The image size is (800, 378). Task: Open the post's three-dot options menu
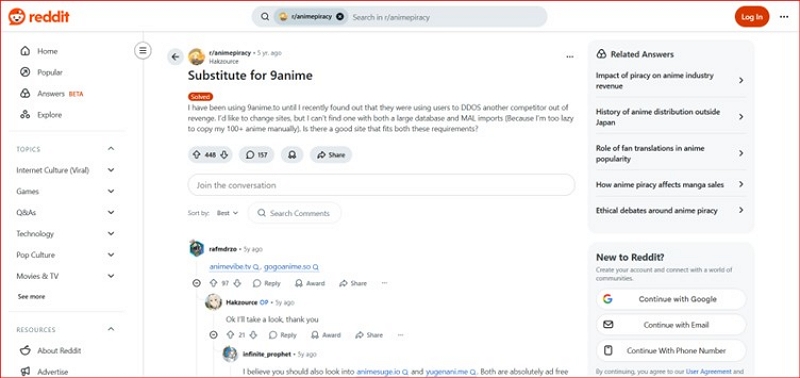[x=570, y=57]
